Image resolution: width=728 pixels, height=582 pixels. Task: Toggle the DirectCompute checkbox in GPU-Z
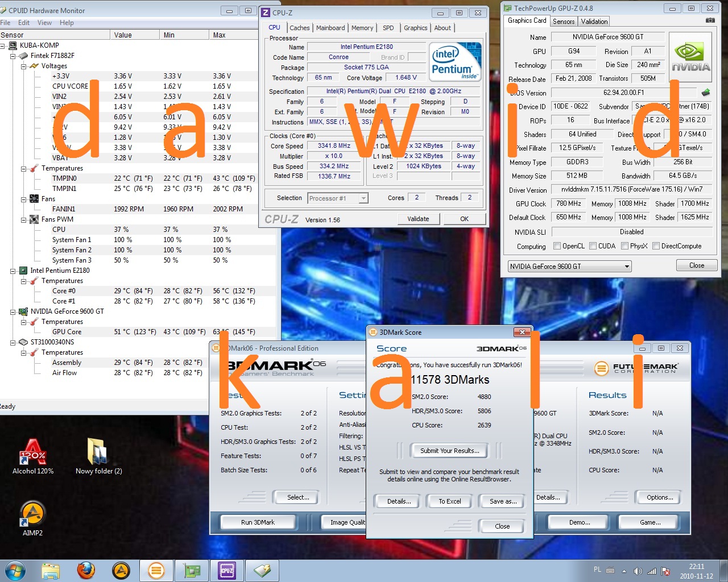tap(656, 246)
